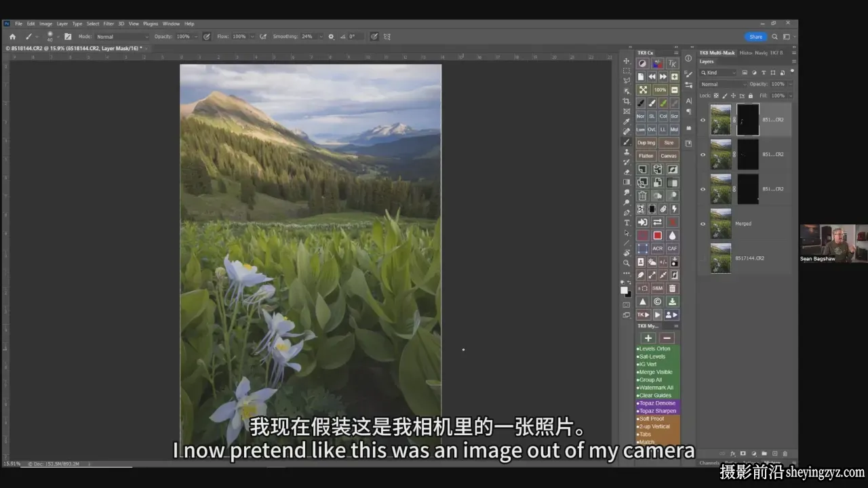Image resolution: width=868 pixels, height=488 pixels.
Task: Toggle lock transparent pixels
Action: (x=716, y=96)
